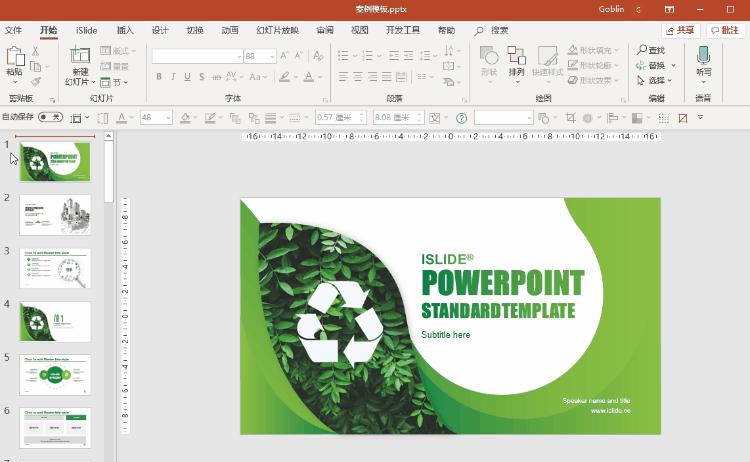Toggle Underline formatting

point(188,76)
